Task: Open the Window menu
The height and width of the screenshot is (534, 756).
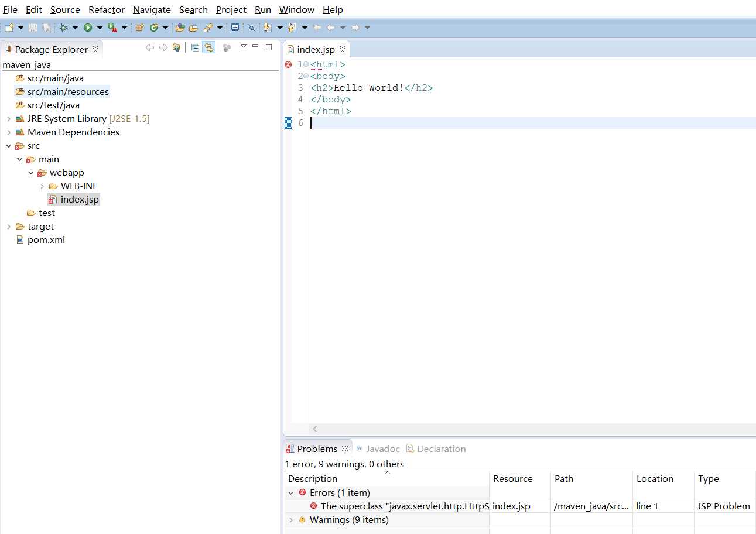Action: [x=297, y=9]
